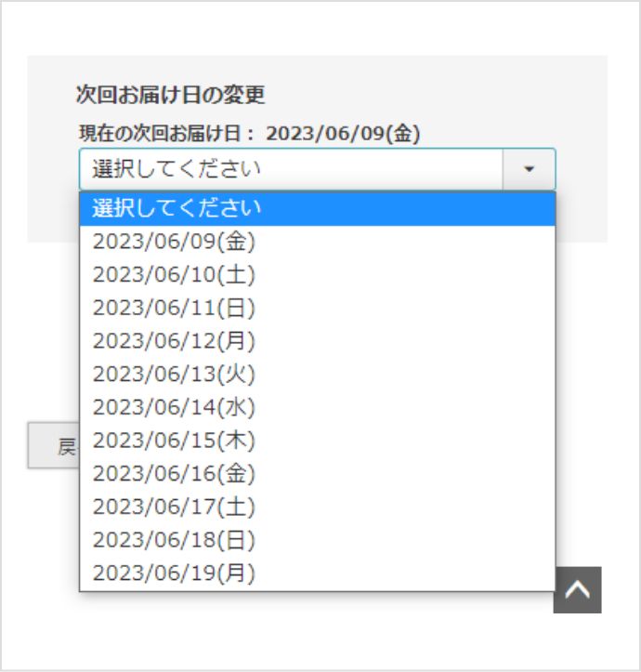Pick 2023/06/14(水) in the dropdown
The height and width of the screenshot is (672, 641).
(317, 407)
